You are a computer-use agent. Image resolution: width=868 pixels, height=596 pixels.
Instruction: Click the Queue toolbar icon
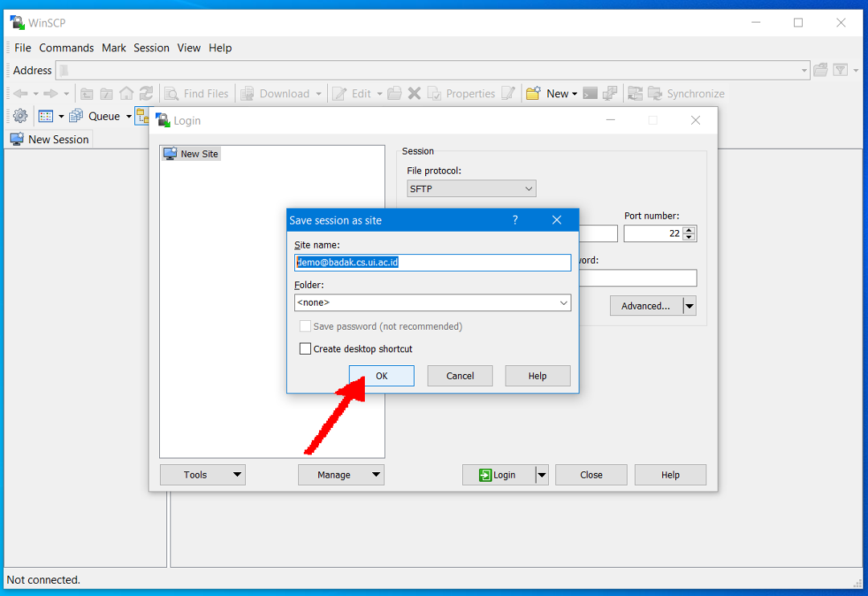pos(76,116)
